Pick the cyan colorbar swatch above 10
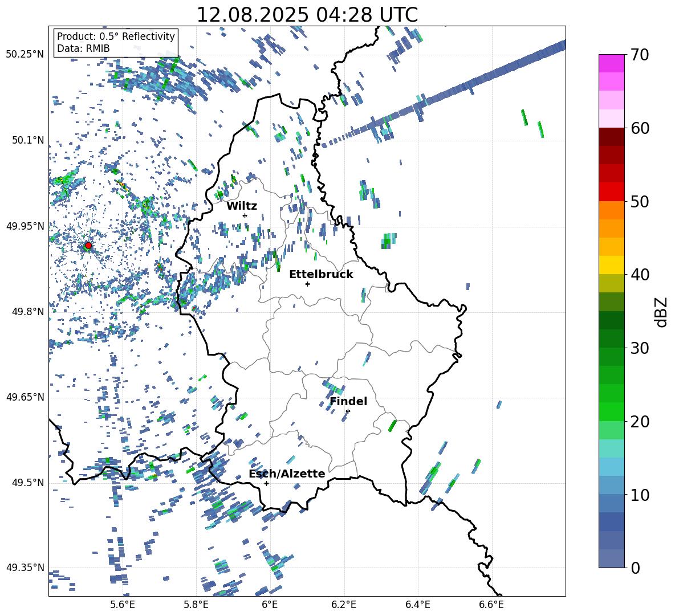675x616 pixels. tap(611, 467)
